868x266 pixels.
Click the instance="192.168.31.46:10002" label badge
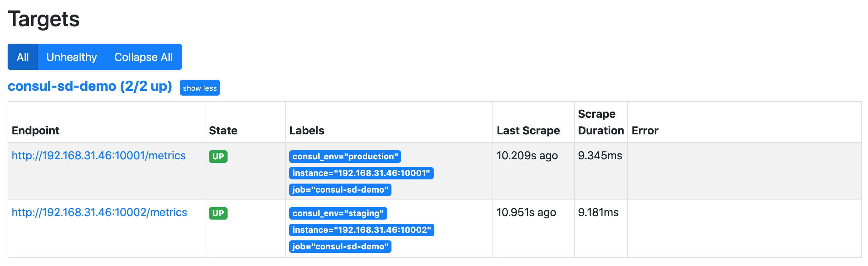tap(362, 230)
